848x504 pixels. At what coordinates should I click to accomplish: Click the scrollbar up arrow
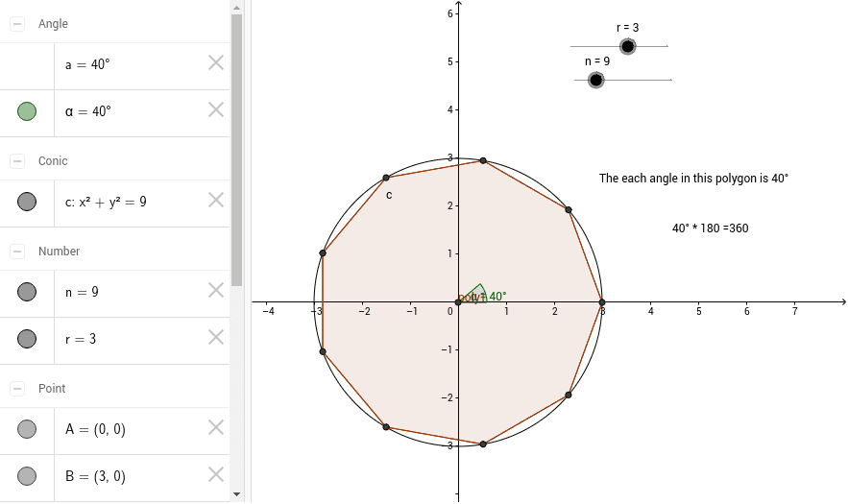click(236, 8)
